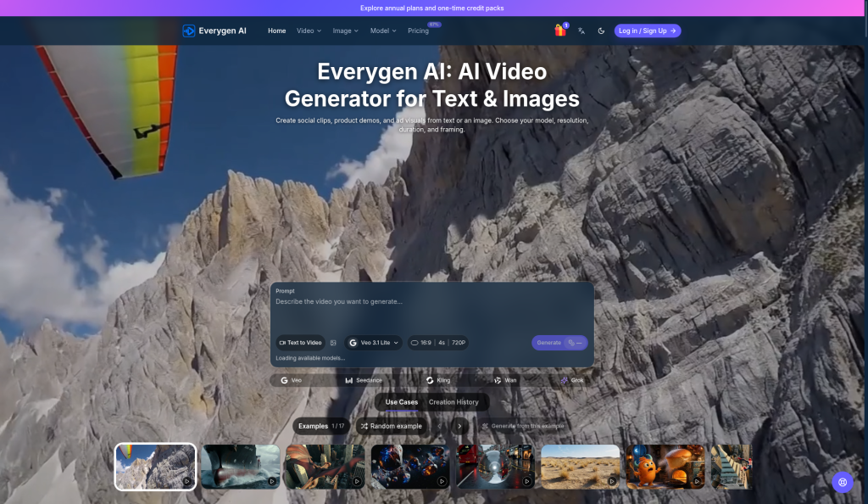Toggle the Text to Video mode button
The image size is (868, 504).
(301, 343)
